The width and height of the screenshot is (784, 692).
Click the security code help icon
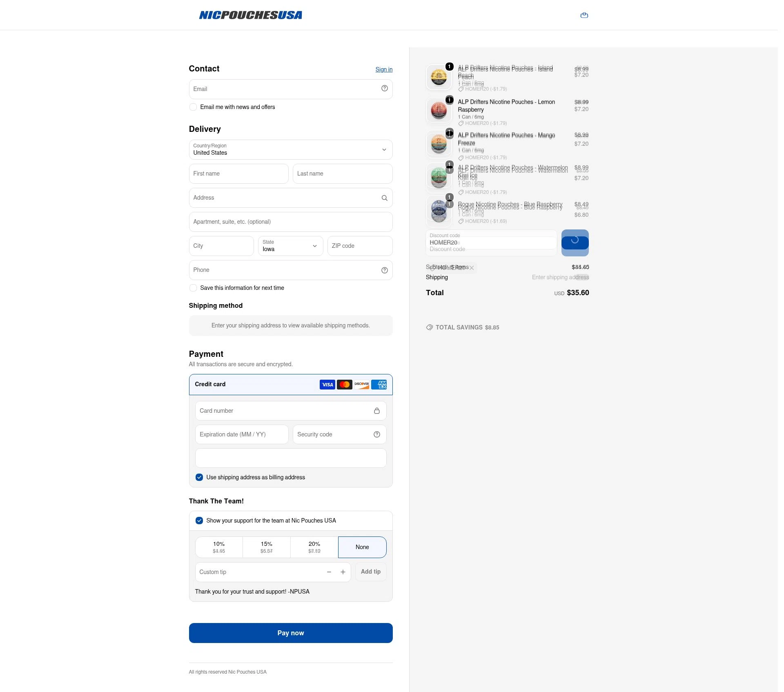[376, 434]
